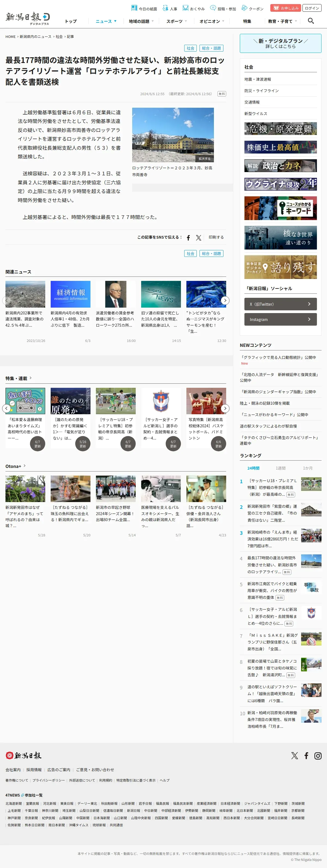Click the 印刷する print link

click(x=216, y=237)
